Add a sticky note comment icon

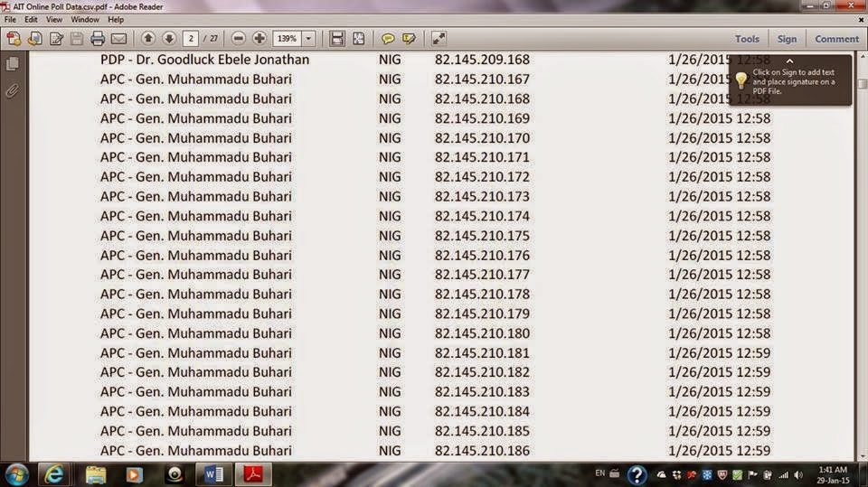coord(388,39)
